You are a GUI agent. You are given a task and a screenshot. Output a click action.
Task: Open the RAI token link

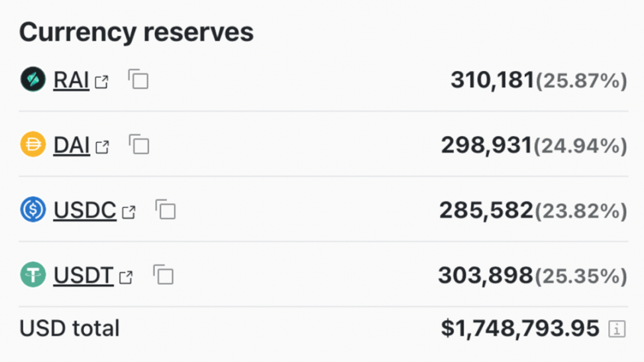72,80
